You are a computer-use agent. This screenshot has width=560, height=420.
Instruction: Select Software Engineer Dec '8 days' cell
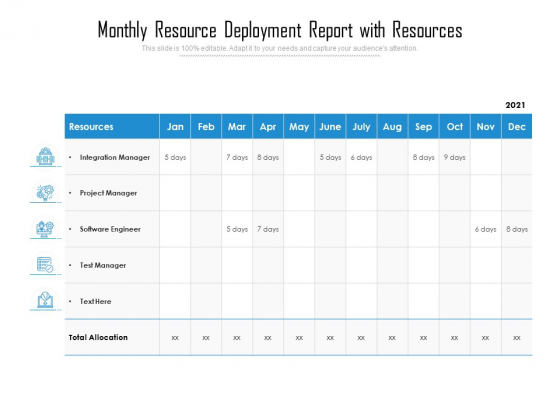pos(517,229)
